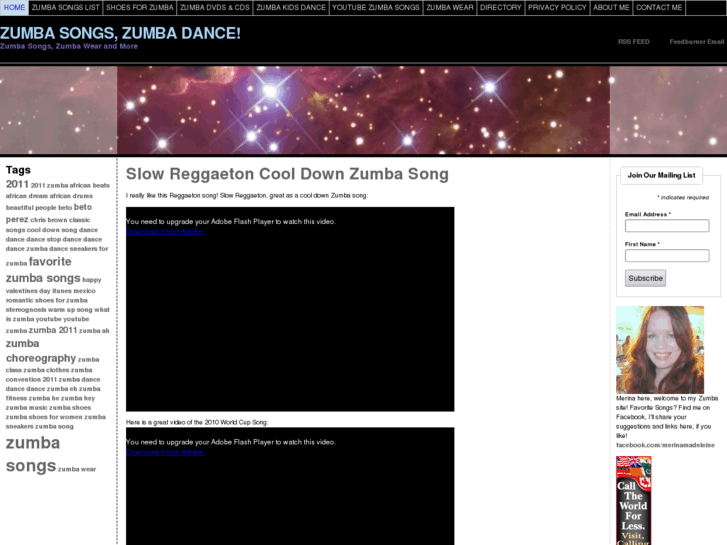Click the site title Zumba Songs, Zumba Dance!
The width and height of the screenshot is (727, 545).
coord(120,33)
